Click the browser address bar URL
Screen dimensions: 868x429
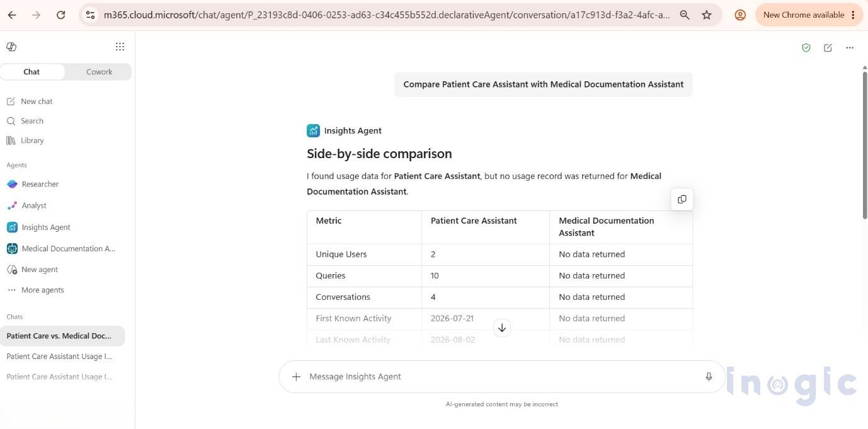point(387,14)
